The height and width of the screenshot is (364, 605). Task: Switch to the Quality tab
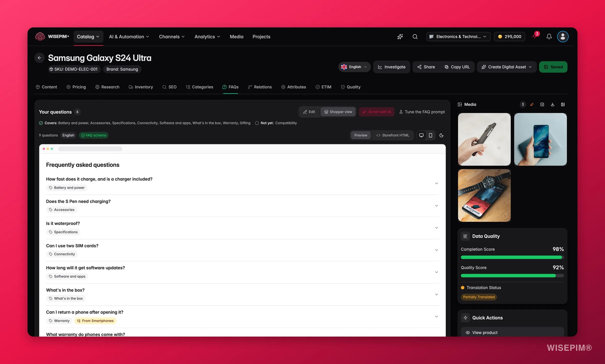351,87
